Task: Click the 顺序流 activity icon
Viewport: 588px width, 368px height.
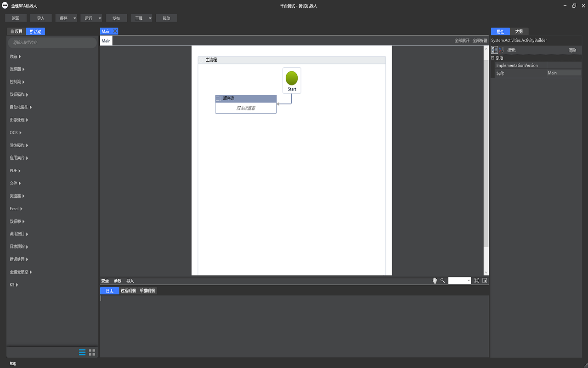Action: [x=218, y=98]
